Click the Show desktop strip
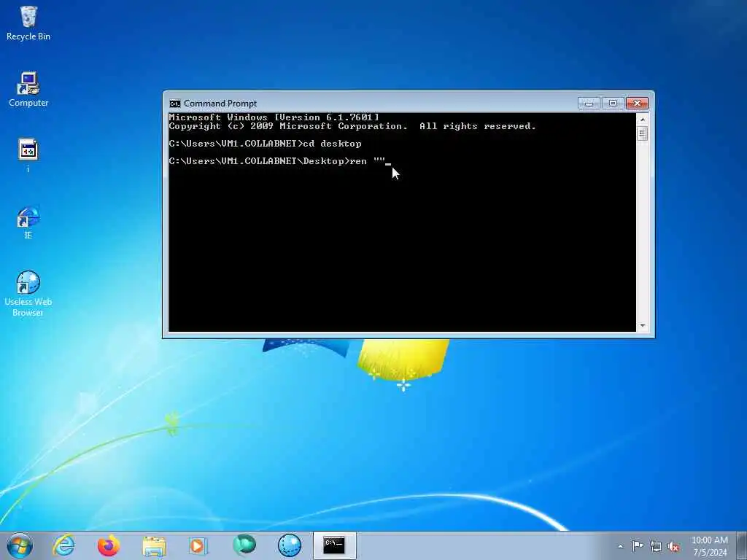This screenshot has width=747, height=560. pyautogui.click(x=742, y=546)
